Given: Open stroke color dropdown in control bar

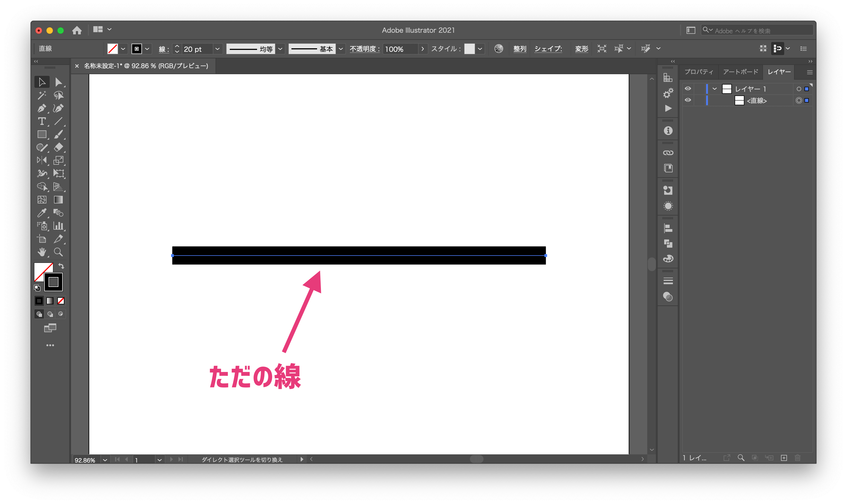Looking at the screenshot, I should (147, 49).
